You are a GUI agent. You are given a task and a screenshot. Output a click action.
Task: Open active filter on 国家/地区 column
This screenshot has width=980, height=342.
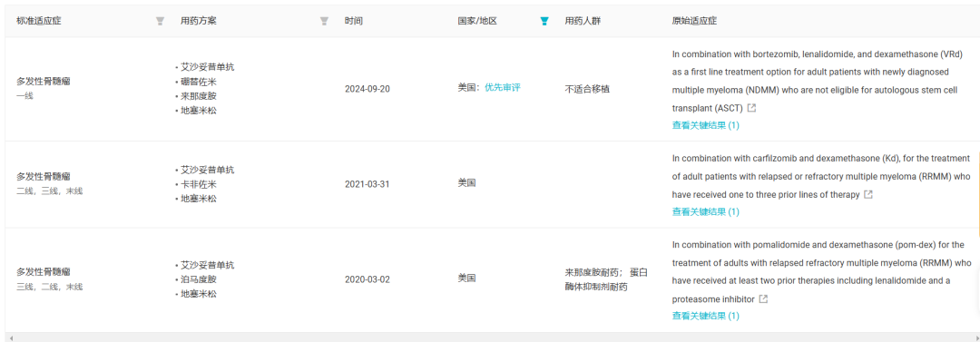[544, 21]
